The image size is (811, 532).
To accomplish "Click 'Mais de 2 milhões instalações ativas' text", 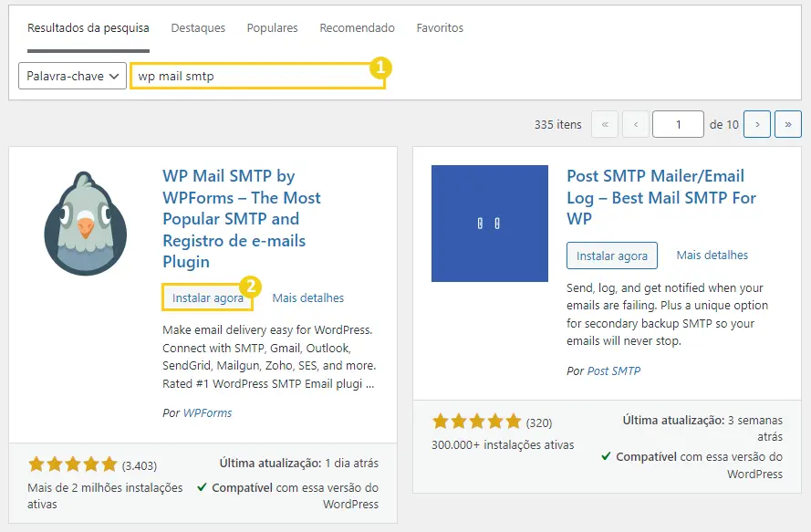I will [105, 495].
